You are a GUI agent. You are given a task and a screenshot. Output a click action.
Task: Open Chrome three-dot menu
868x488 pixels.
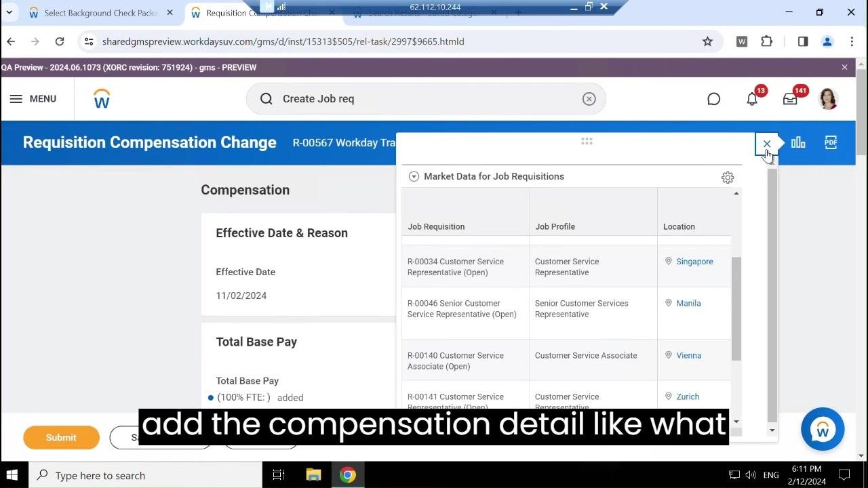tap(852, 41)
